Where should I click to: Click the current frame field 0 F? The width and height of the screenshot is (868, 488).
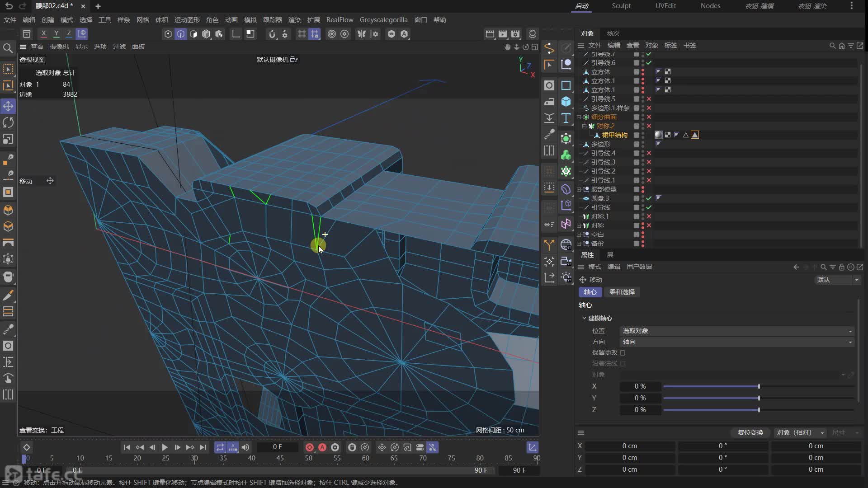(x=277, y=447)
